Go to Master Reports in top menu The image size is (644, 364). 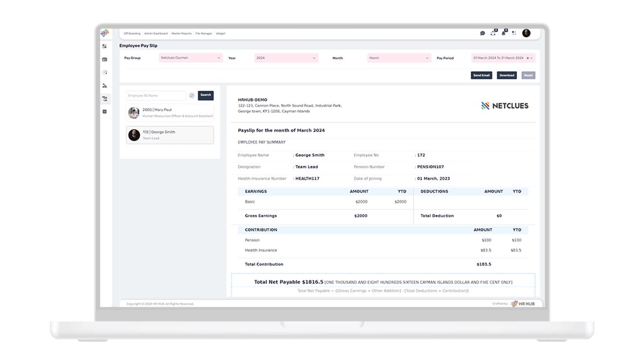click(x=181, y=33)
